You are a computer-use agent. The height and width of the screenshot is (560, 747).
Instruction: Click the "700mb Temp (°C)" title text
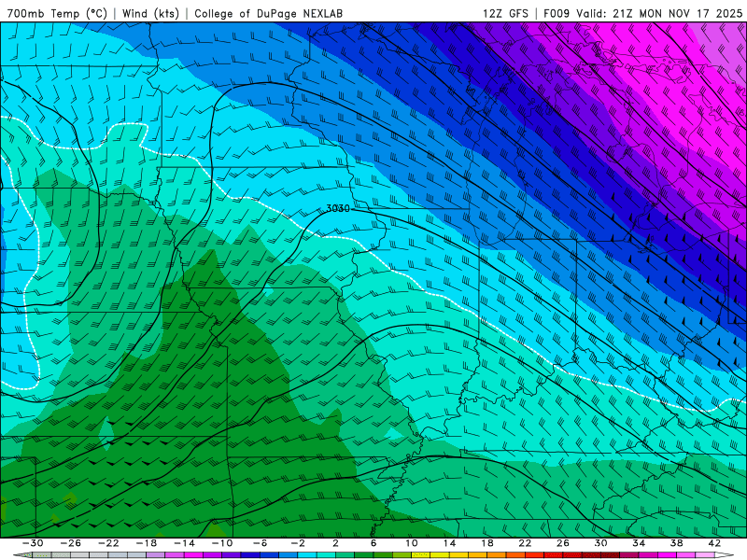[57, 13]
